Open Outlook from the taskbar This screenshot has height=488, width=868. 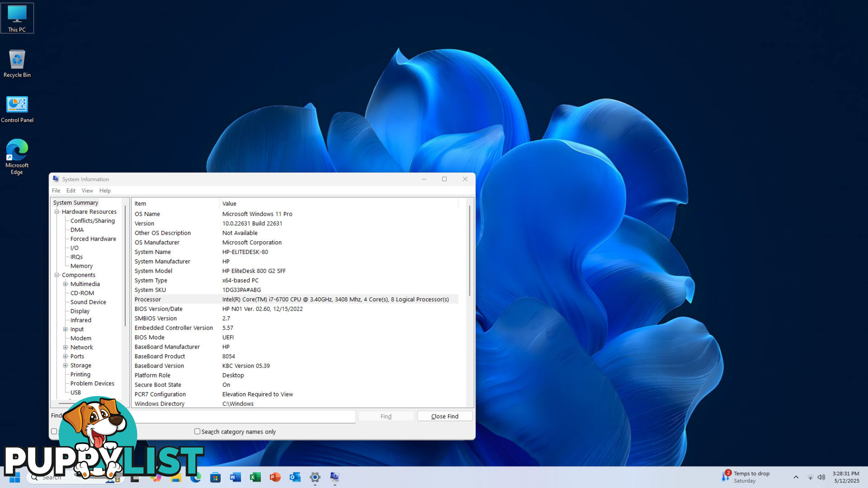point(295,477)
